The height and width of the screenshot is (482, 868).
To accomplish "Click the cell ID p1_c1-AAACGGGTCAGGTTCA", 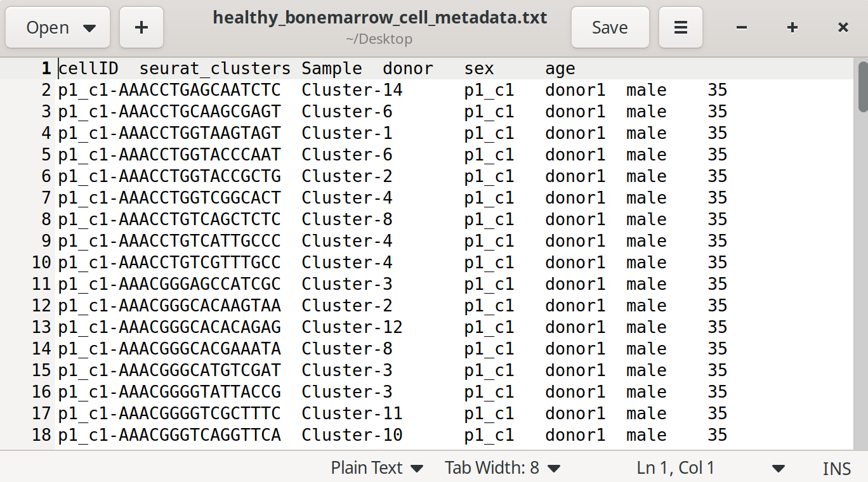I will click(169, 435).
